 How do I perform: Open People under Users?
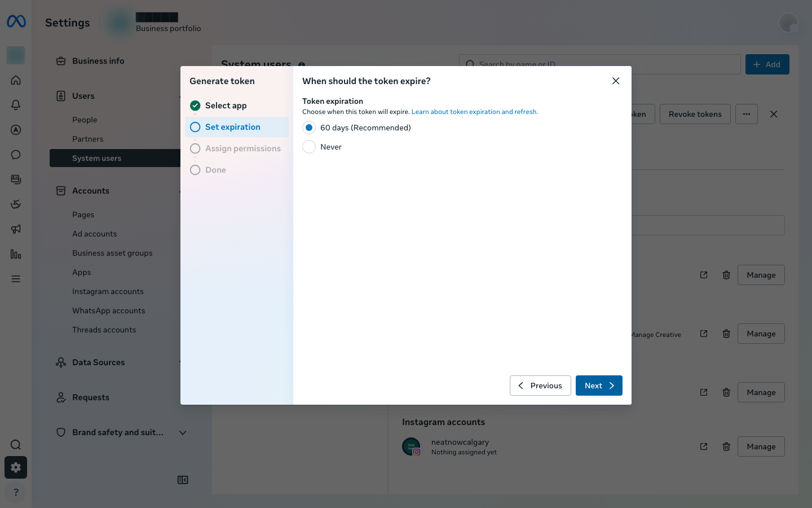pos(85,120)
